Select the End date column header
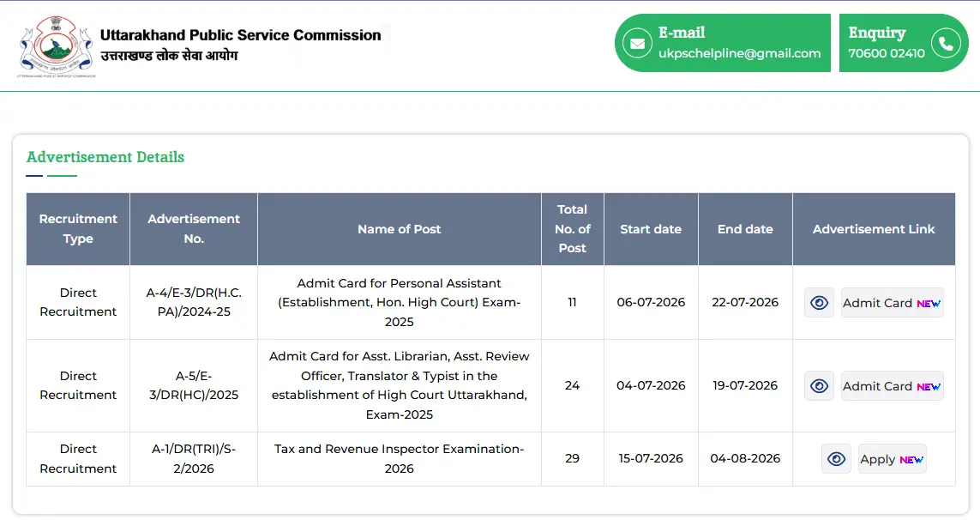Image resolution: width=980 pixels, height=520 pixels. (745, 229)
